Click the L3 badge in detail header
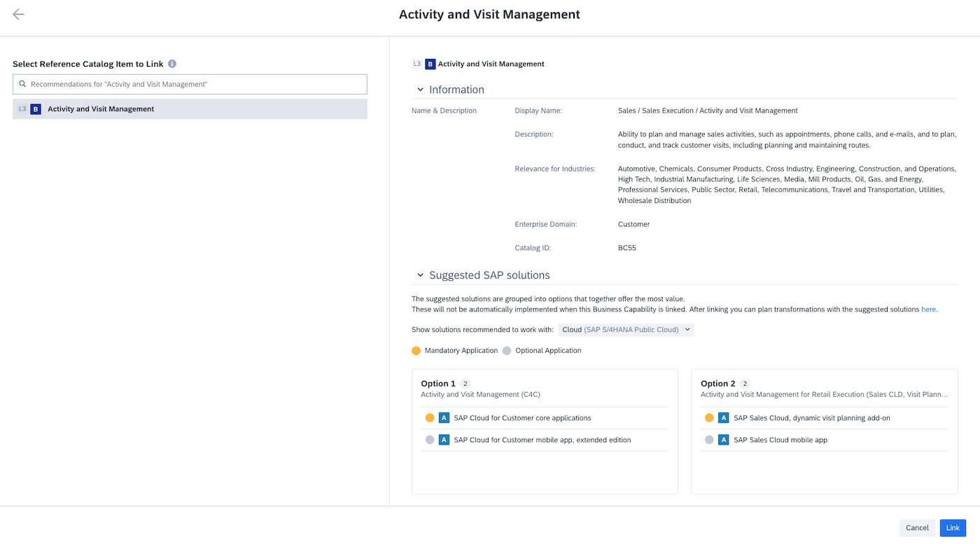Viewport: 980px width, 544px height. click(x=417, y=64)
